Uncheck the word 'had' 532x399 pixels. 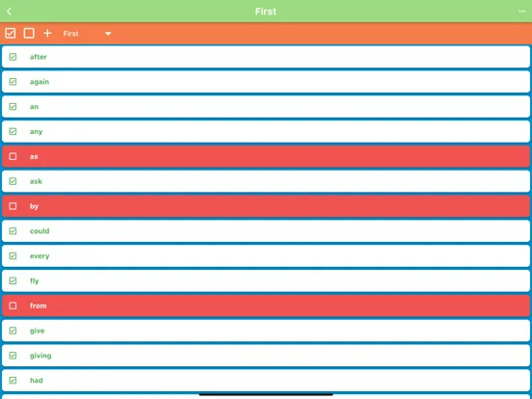[x=13, y=381]
